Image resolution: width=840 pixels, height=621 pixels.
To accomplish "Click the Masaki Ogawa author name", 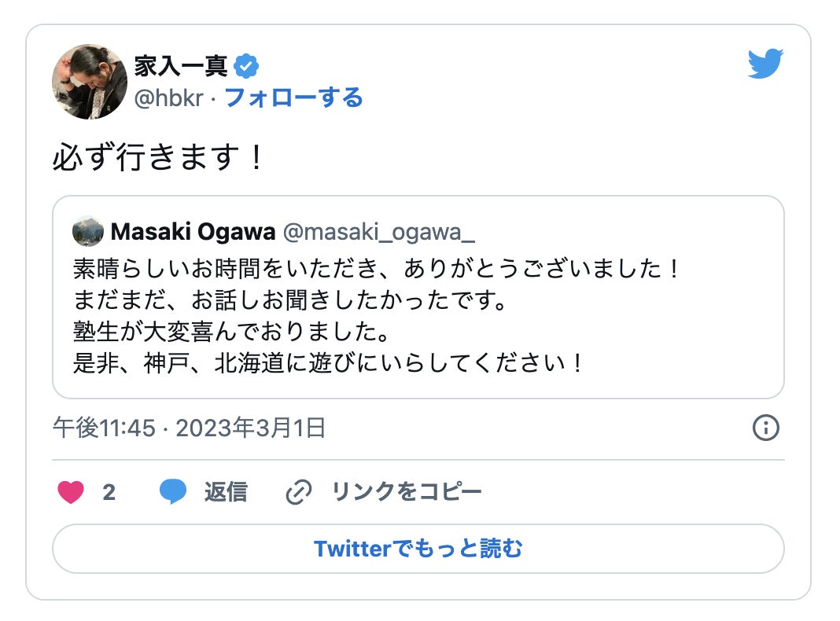I will [x=193, y=232].
